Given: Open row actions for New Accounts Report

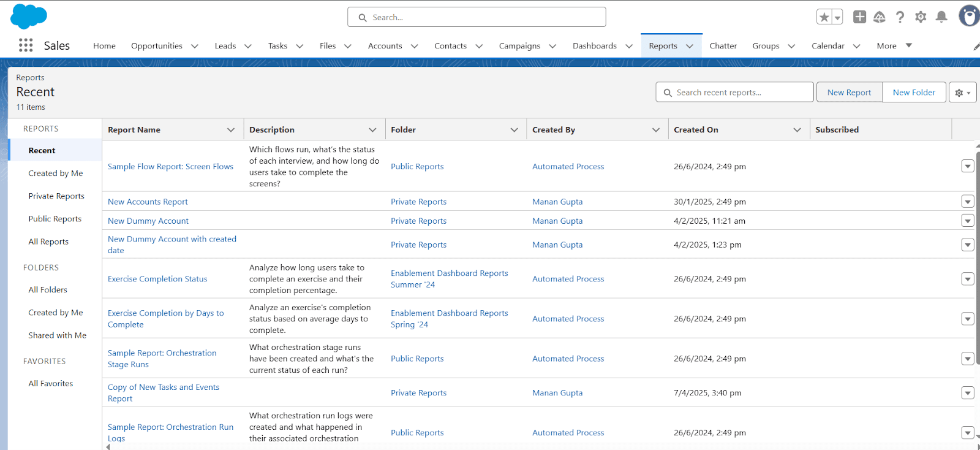Looking at the screenshot, I should (968, 202).
